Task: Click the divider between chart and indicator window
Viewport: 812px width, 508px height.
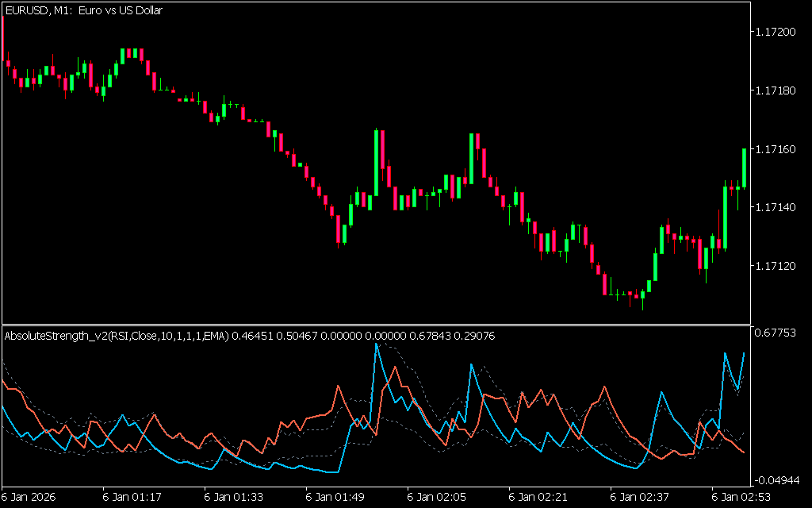Action: (x=374, y=323)
